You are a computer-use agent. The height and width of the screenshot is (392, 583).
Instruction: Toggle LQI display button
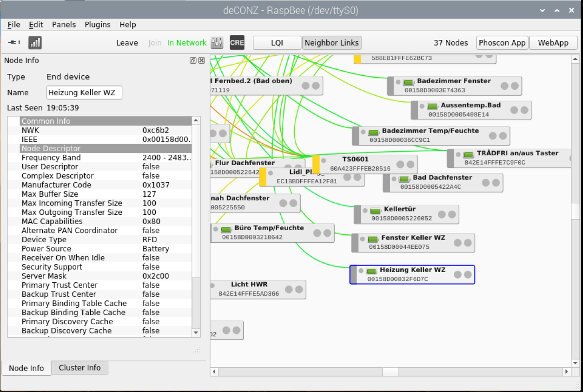point(277,43)
